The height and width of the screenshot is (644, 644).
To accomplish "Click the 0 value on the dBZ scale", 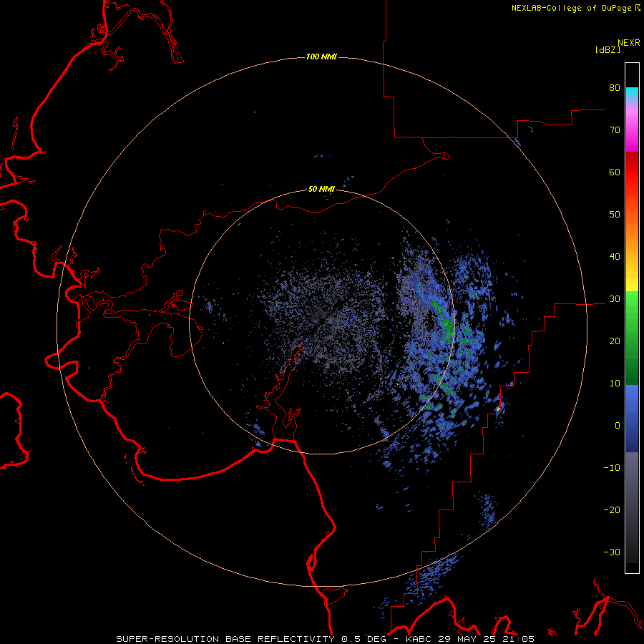I will (x=618, y=426).
